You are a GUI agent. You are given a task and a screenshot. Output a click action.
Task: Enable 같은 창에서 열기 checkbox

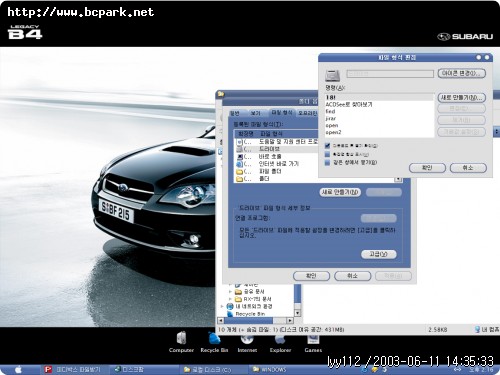tap(327, 162)
